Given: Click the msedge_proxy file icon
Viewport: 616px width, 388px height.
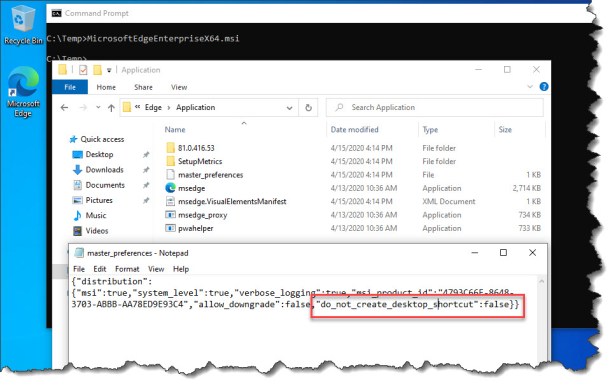Looking at the screenshot, I should (170, 215).
